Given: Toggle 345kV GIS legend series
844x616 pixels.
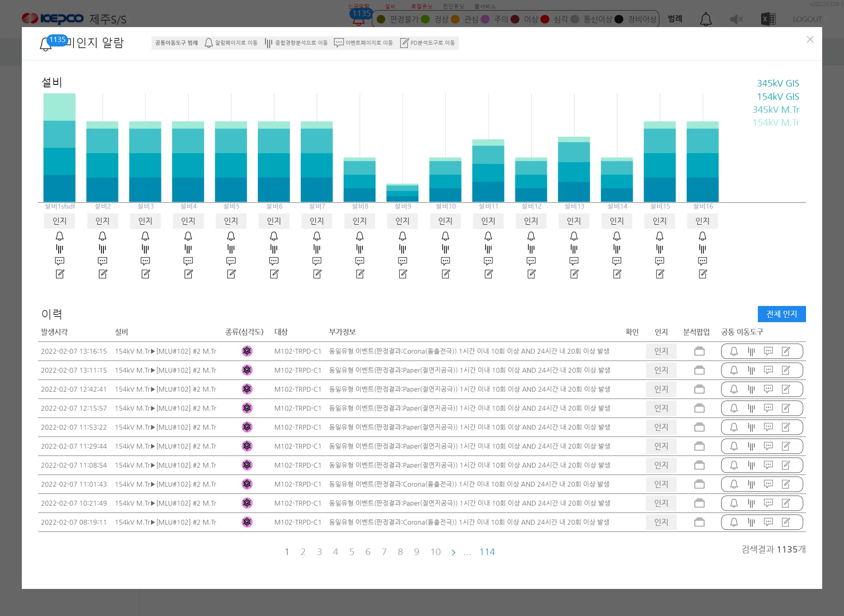Looking at the screenshot, I should coord(778,83).
